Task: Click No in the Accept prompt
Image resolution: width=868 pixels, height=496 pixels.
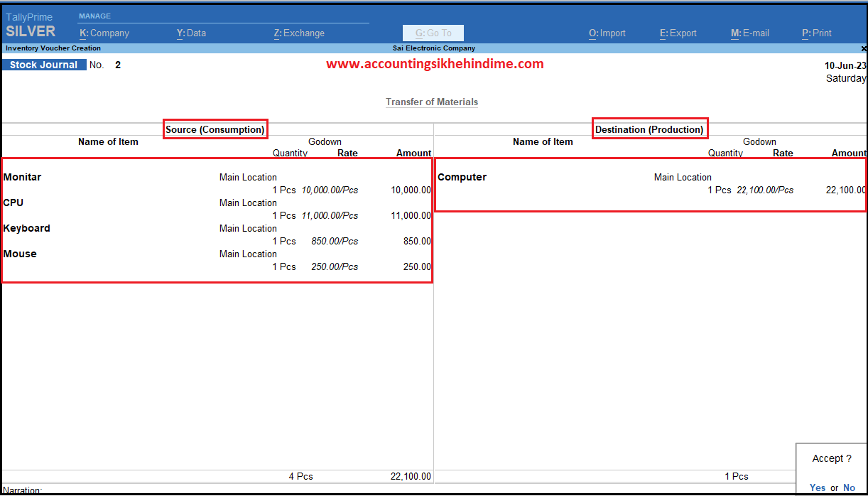Action: click(x=849, y=487)
